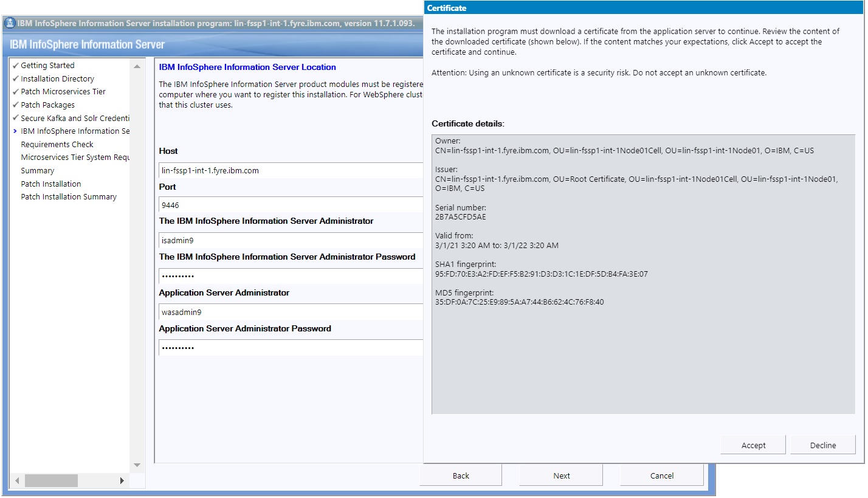Click into the Host input field
868x498 pixels.
point(291,170)
